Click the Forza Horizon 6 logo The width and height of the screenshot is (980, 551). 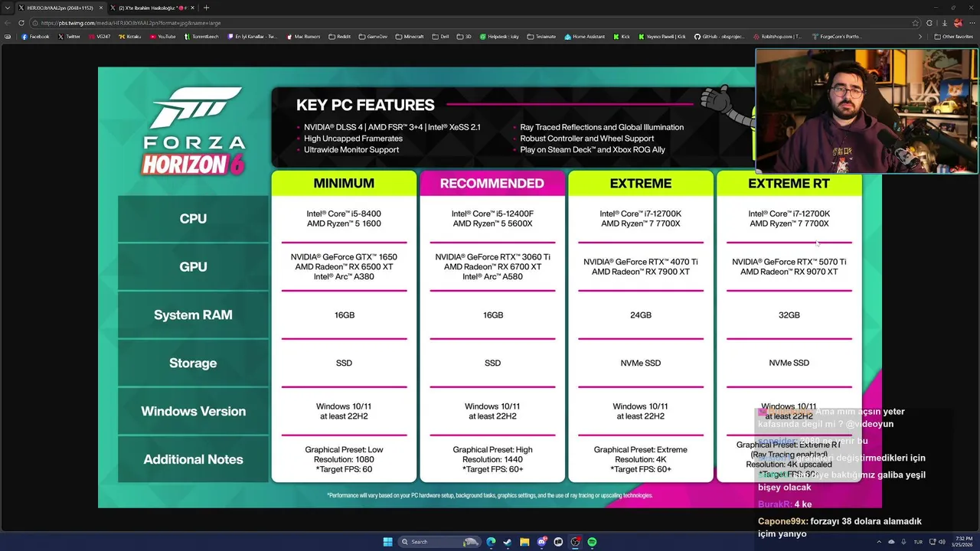(193, 131)
